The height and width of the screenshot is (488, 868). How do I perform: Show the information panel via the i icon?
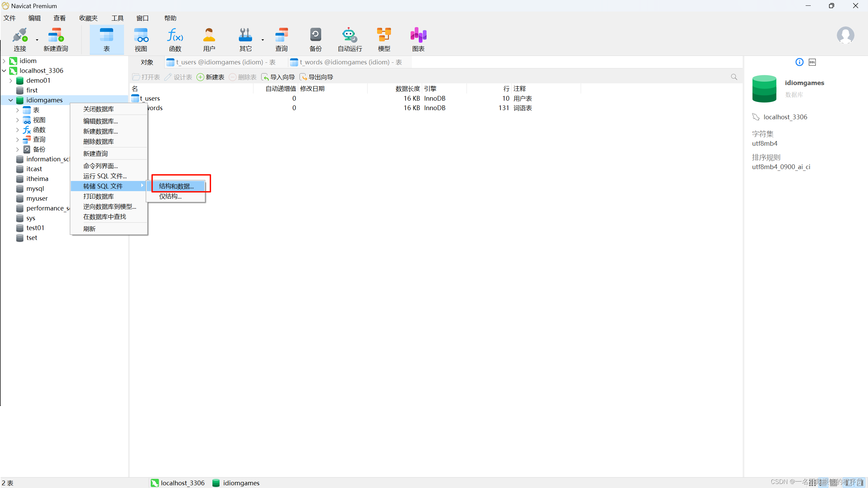[799, 62]
